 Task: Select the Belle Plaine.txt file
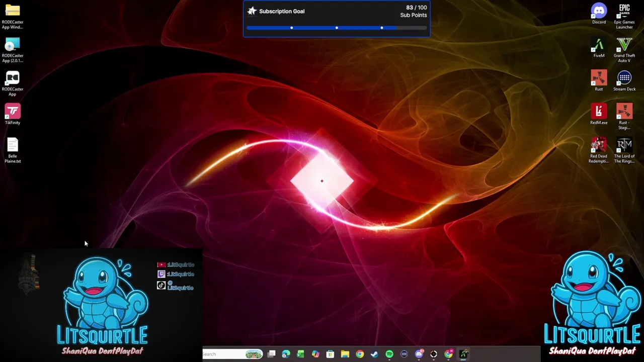(x=13, y=150)
